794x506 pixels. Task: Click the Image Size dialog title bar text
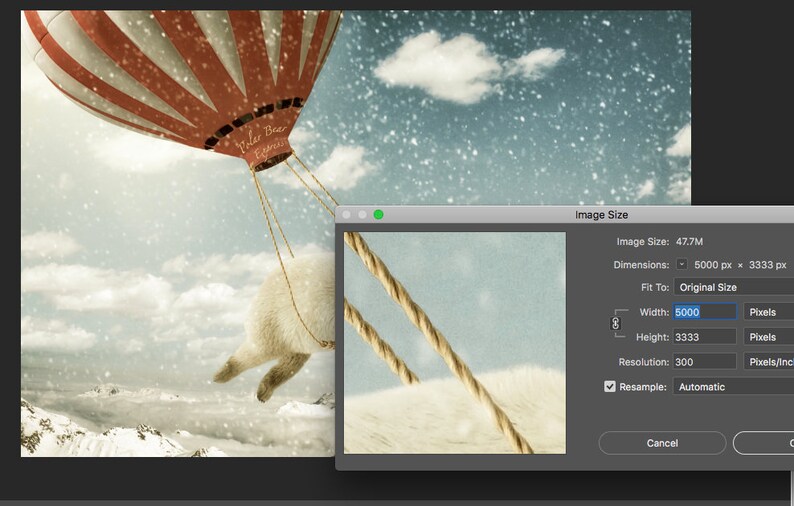click(602, 215)
